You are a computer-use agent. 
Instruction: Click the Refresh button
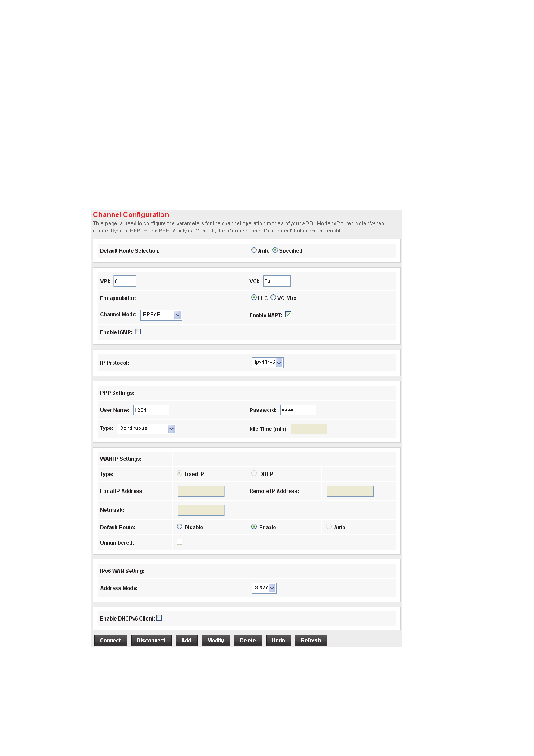[311, 641]
